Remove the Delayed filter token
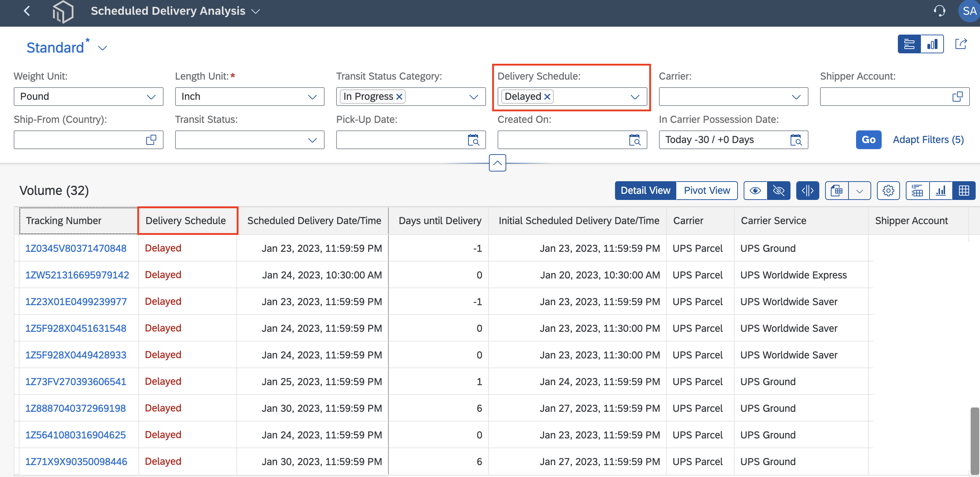Viewport: 980px width, 477px height. click(547, 97)
